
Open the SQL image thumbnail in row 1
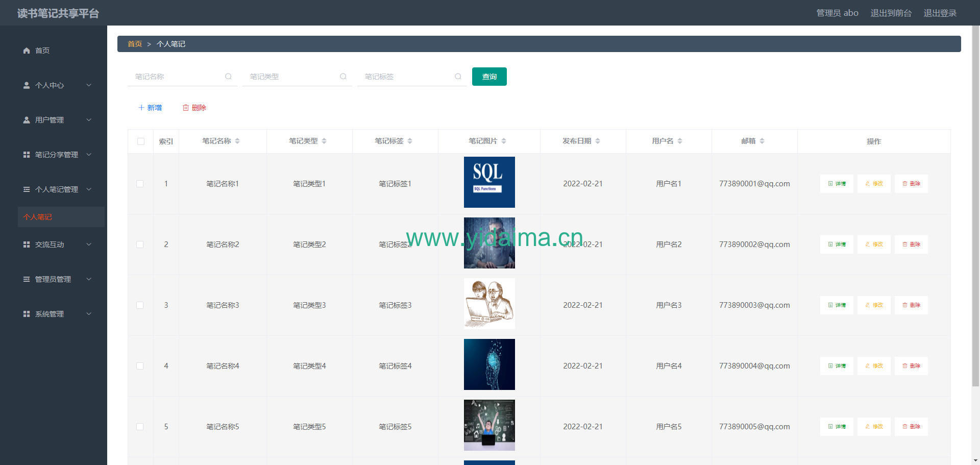[489, 182]
